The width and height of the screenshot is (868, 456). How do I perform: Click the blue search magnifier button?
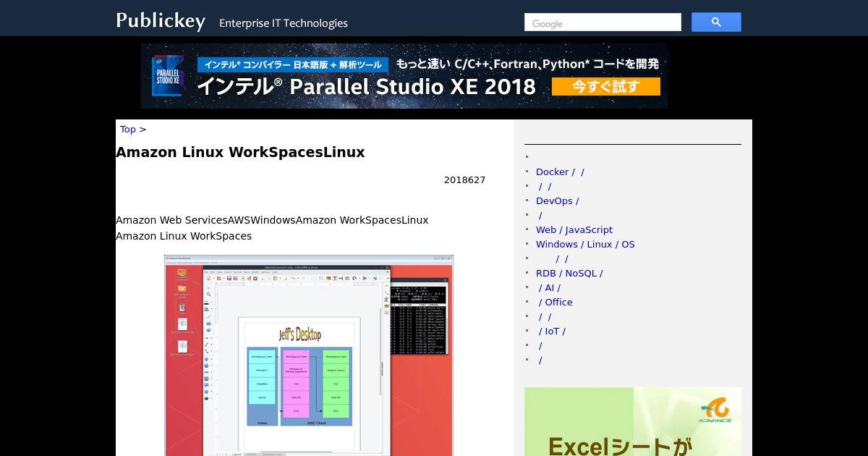point(716,22)
